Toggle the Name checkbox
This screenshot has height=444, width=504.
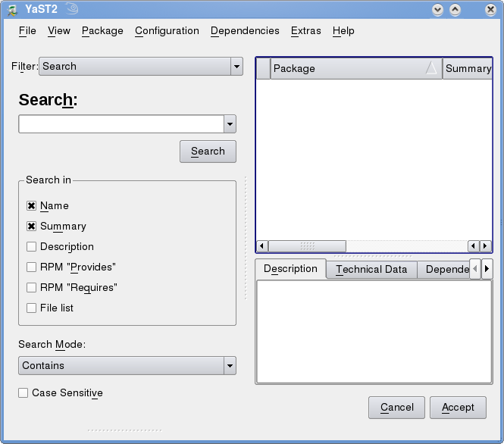click(31, 205)
